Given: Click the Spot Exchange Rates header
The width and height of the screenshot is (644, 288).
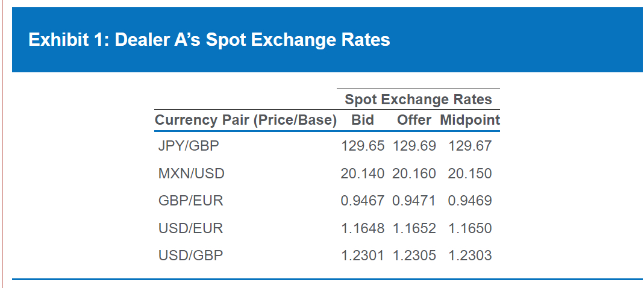Looking at the screenshot, I should tap(418, 99).
